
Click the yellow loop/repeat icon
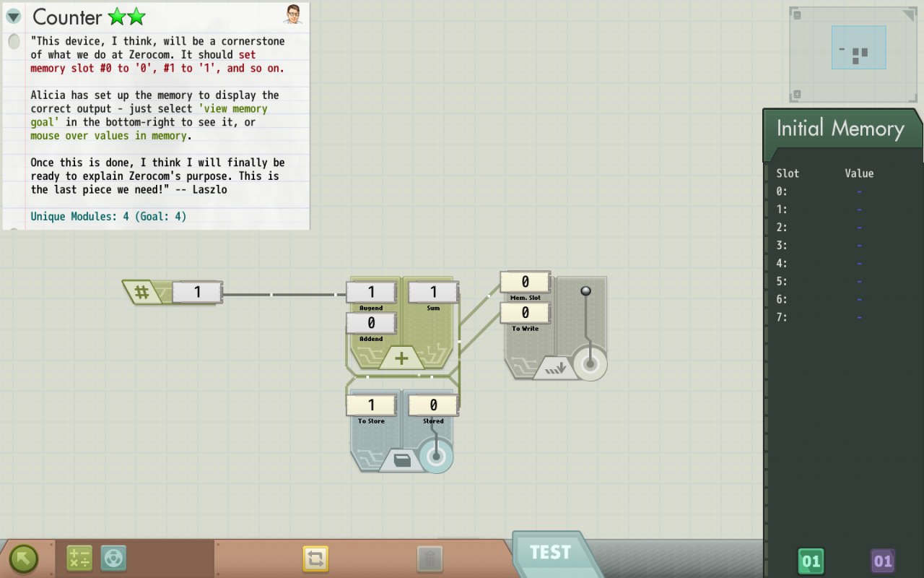click(315, 558)
